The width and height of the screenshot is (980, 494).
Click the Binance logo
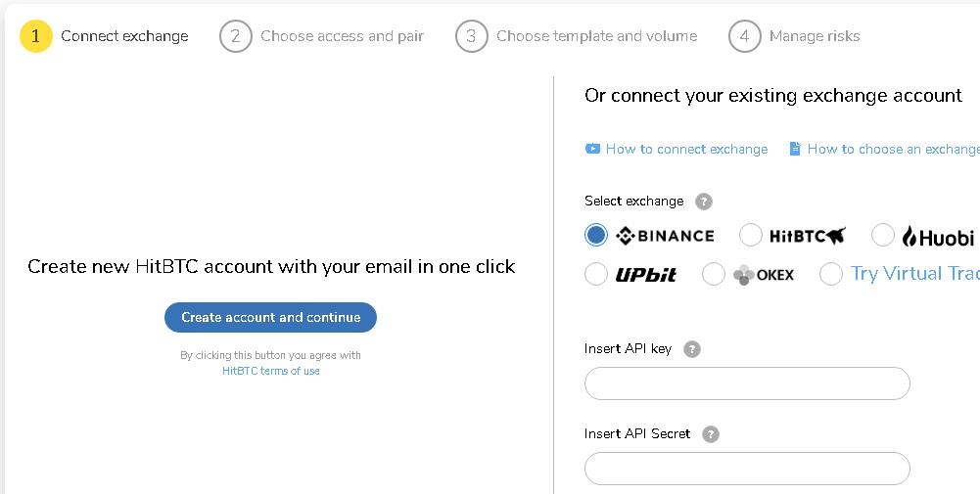coord(665,236)
